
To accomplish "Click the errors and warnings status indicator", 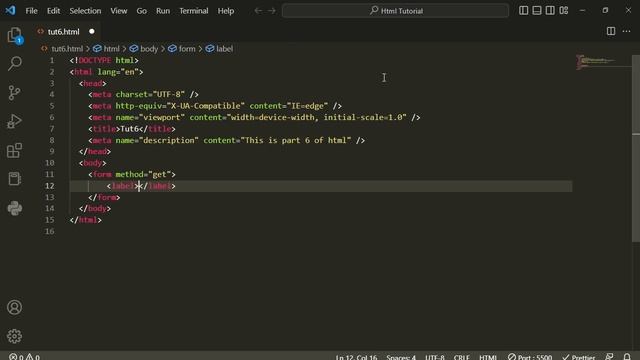I will pyautogui.click(x=24, y=356).
